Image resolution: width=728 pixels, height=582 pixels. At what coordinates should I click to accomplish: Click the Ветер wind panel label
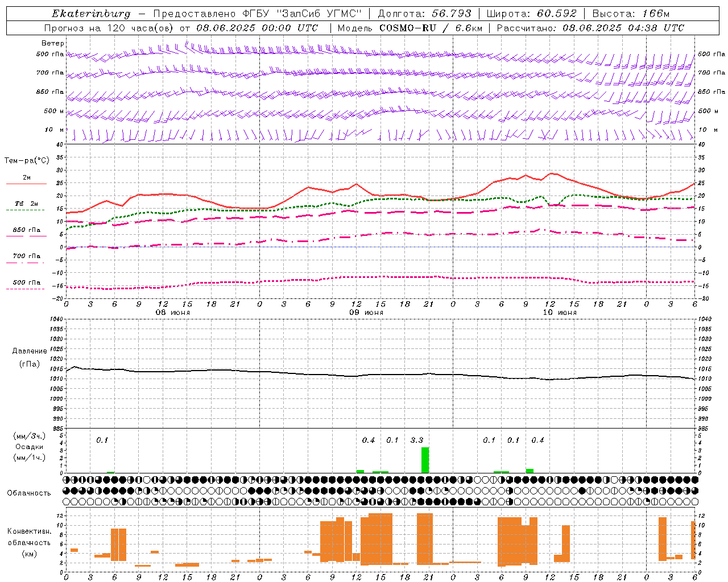click(53, 43)
